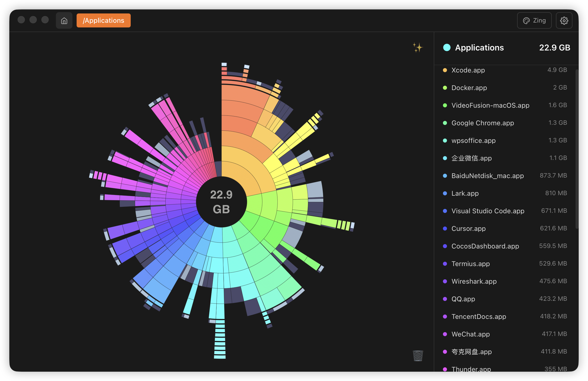Toggle the green dot next to Docker.app
This screenshot has width=588, height=381.
click(445, 87)
